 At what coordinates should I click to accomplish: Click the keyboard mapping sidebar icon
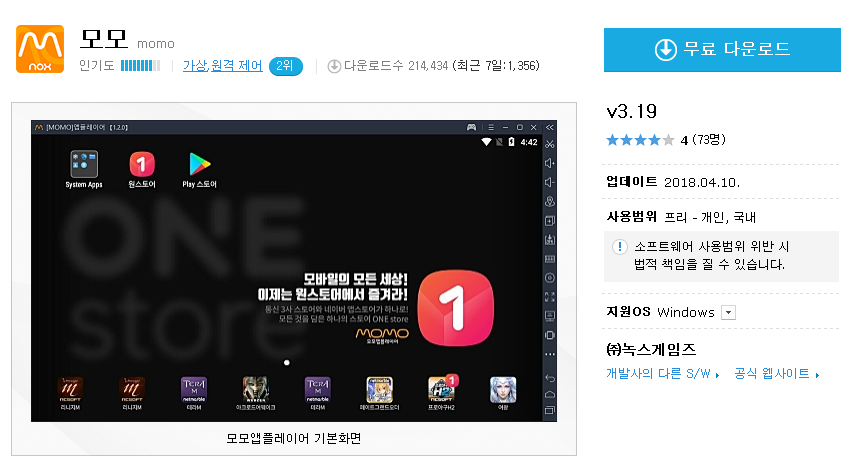550,259
